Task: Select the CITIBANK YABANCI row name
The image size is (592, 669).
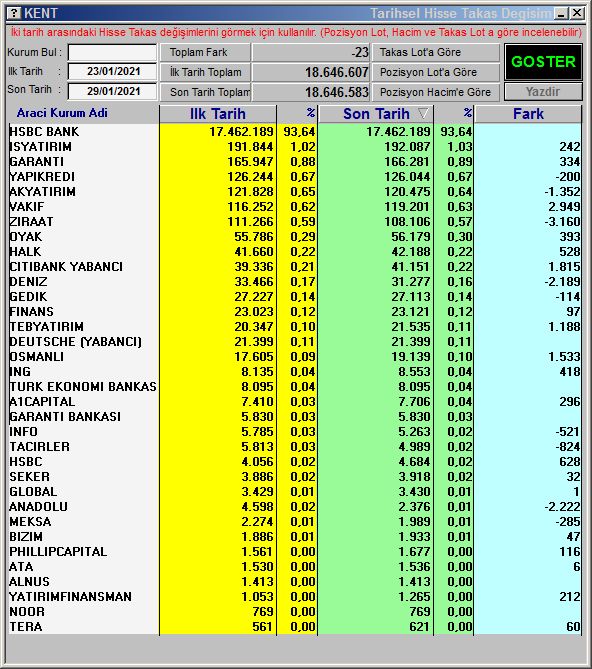Action: pyautogui.click(x=66, y=267)
